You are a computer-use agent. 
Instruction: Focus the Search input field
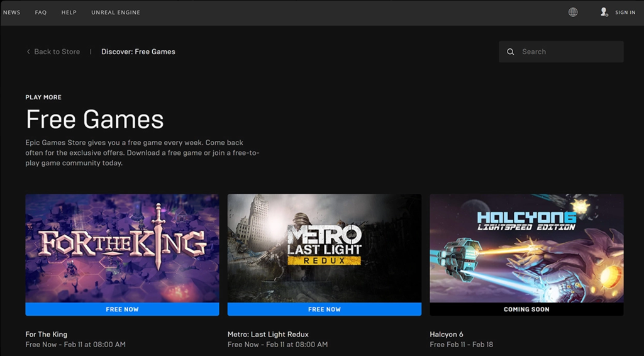coord(561,52)
